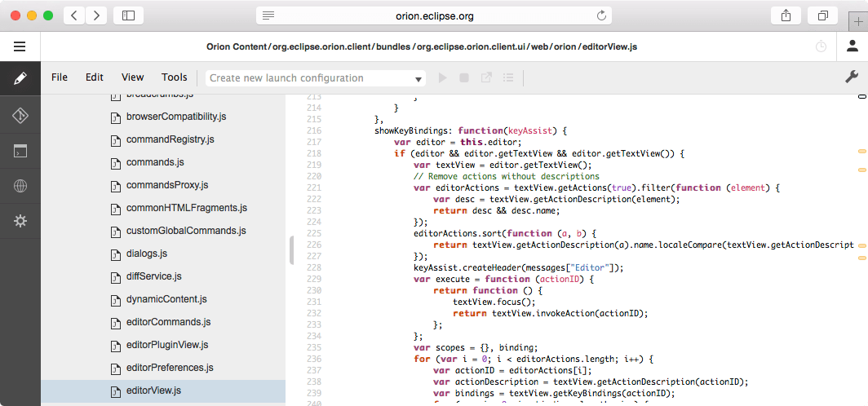
Task: Open the View menu
Action: tap(132, 77)
